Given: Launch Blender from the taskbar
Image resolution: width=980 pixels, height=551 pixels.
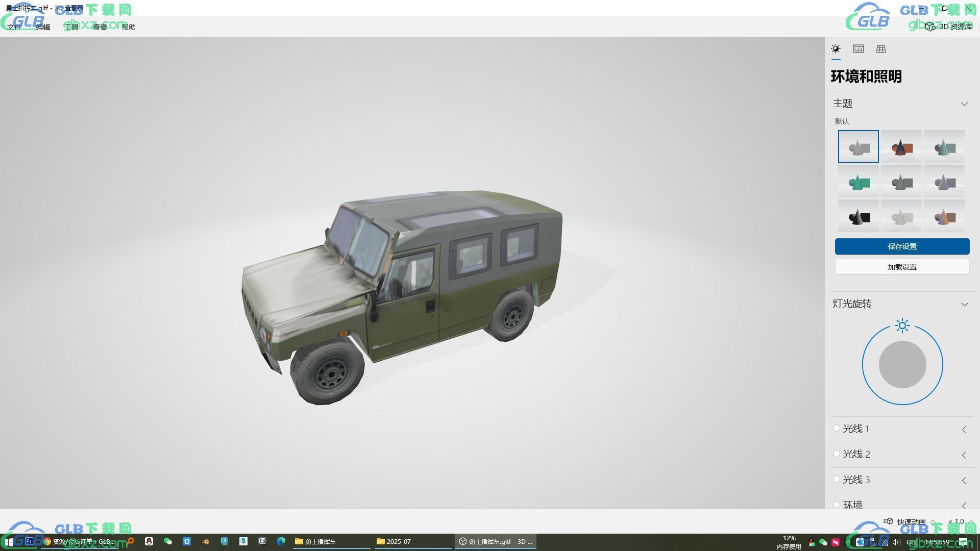Looking at the screenshot, I should tap(206, 541).
